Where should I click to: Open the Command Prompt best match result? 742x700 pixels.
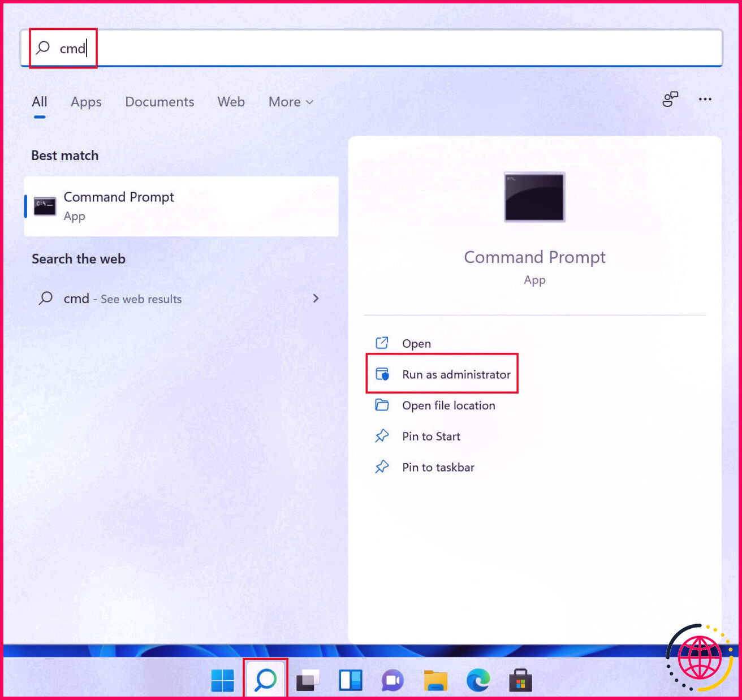[182, 206]
